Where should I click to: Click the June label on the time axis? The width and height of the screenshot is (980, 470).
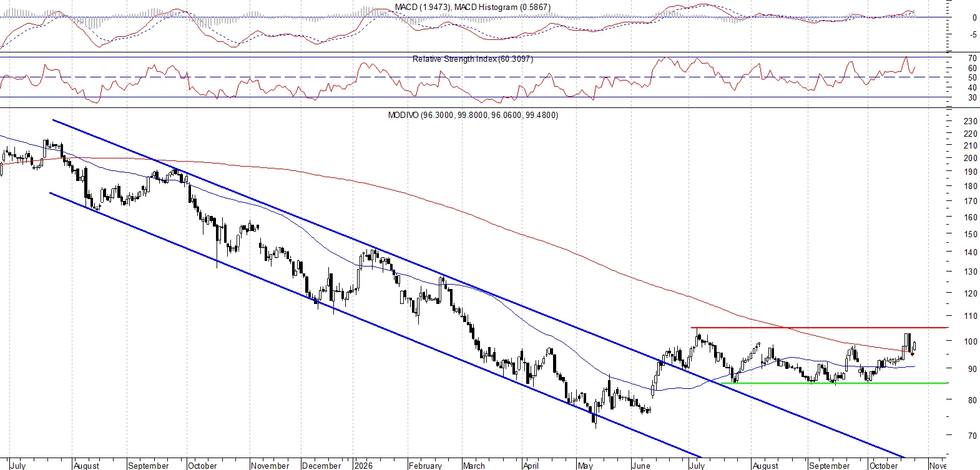pyautogui.click(x=641, y=466)
